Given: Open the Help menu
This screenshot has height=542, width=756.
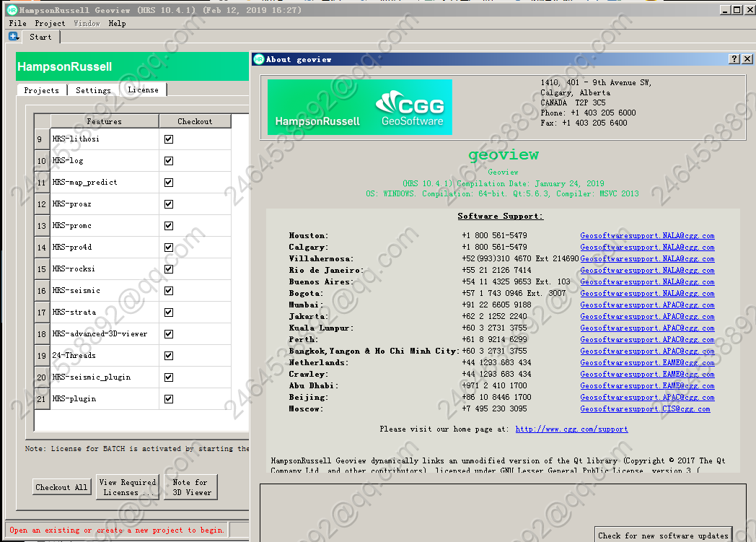Looking at the screenshot, I should pyautogui.click(x=117, y=23).
